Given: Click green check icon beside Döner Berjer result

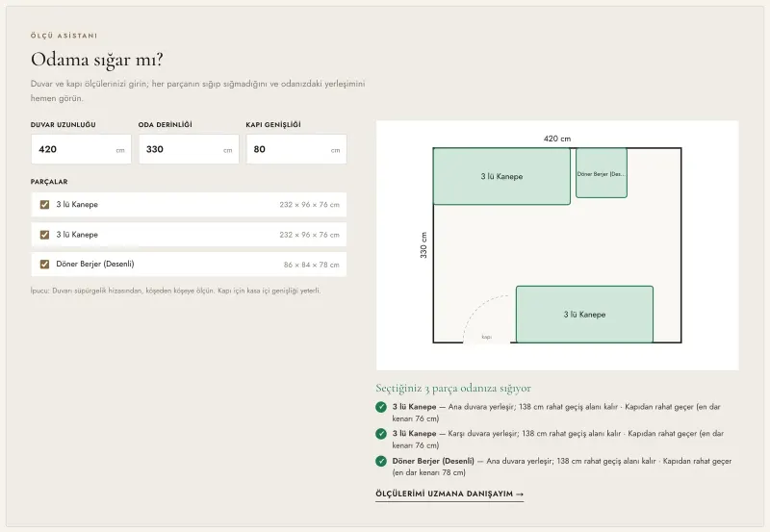Looking at the screenshot, I should coord(381,462).
